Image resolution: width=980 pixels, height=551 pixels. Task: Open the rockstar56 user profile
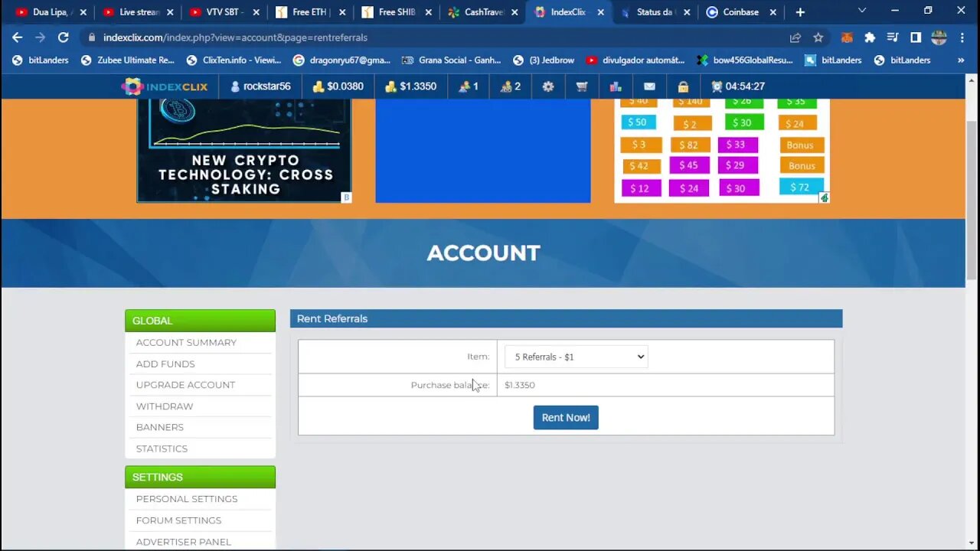tap(260, 86)
